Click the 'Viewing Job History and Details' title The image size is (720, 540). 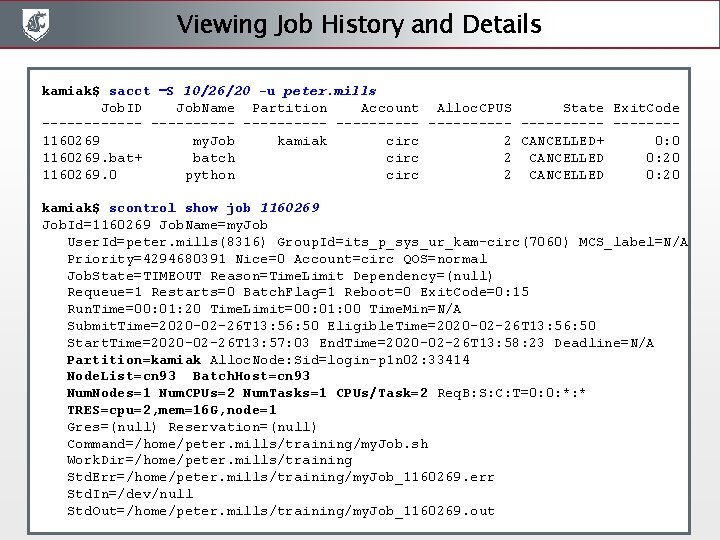(x=359, y=24)
